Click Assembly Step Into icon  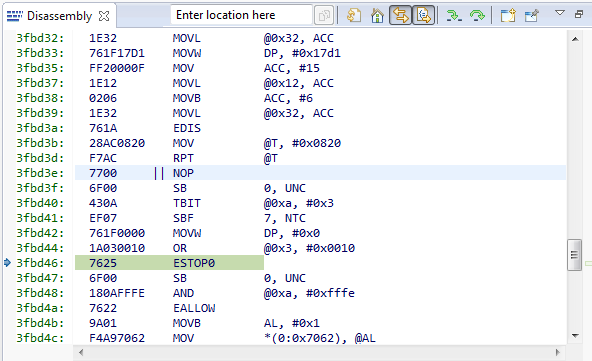click(453, 15)
